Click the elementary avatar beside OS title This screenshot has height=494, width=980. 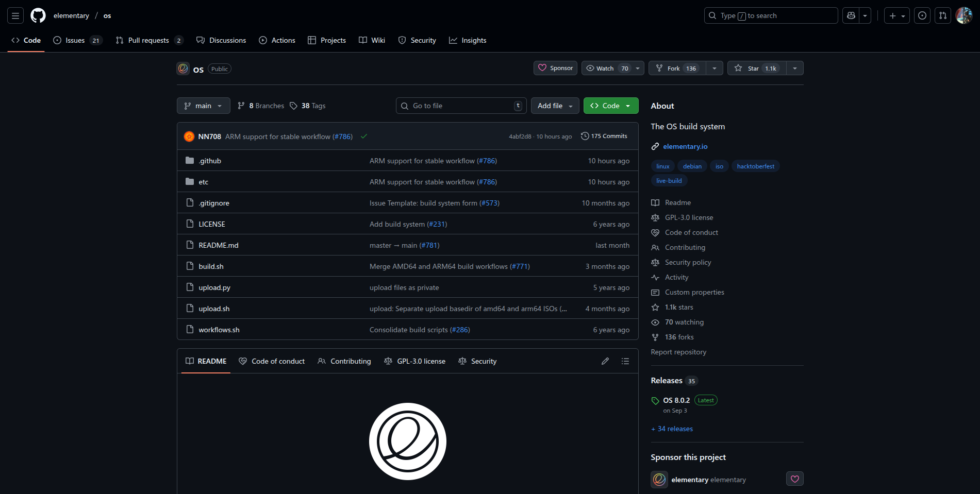183,68
